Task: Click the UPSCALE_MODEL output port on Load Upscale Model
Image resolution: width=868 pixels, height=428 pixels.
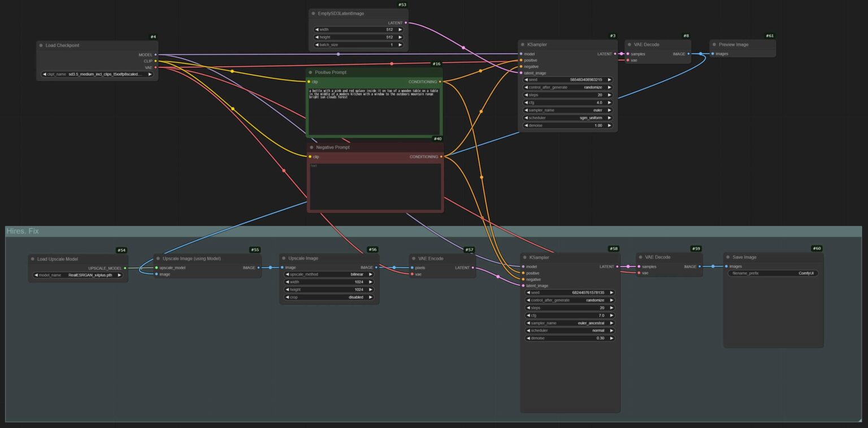Action: point(124,268)
